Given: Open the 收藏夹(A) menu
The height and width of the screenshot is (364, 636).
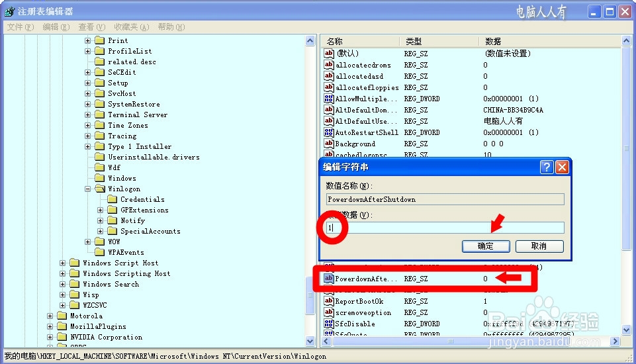Looking at the screenshot, I should [132, 26].
